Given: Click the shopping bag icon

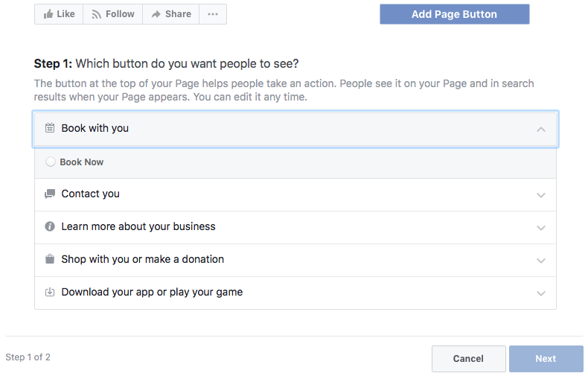Looking at the screenshot, I should click(x=50, y=259).
